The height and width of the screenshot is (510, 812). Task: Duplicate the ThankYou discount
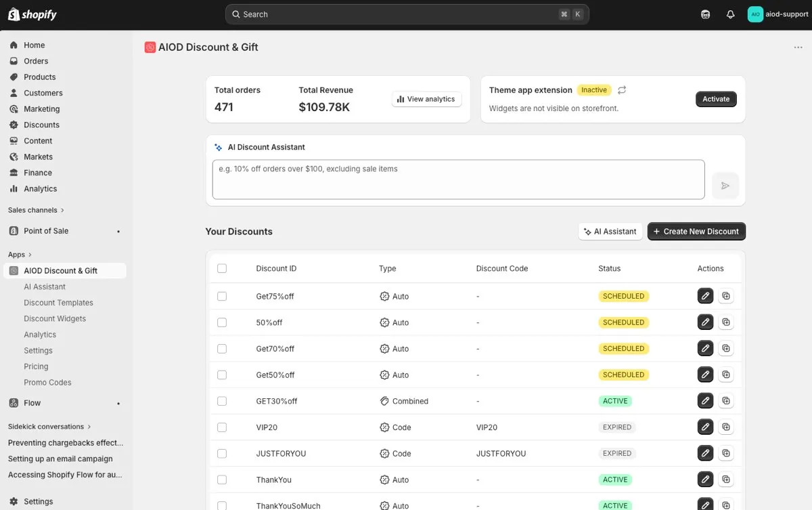[x=726, y=480]
